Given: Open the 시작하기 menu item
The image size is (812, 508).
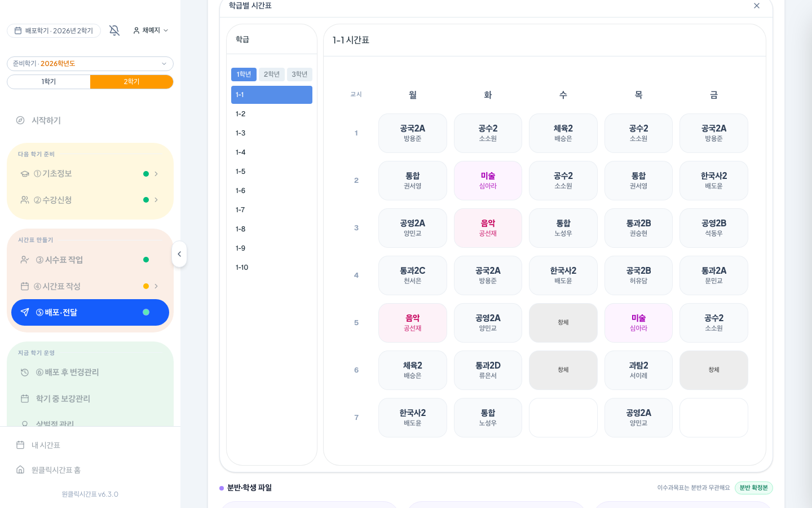Looking at the screenshot, I should click(90, 120).
